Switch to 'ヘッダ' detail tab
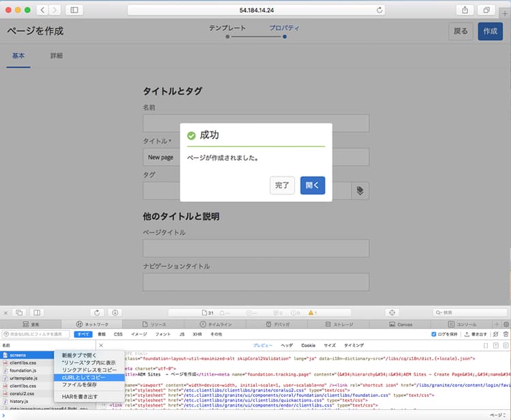511x420 pixels. [287, 345]
